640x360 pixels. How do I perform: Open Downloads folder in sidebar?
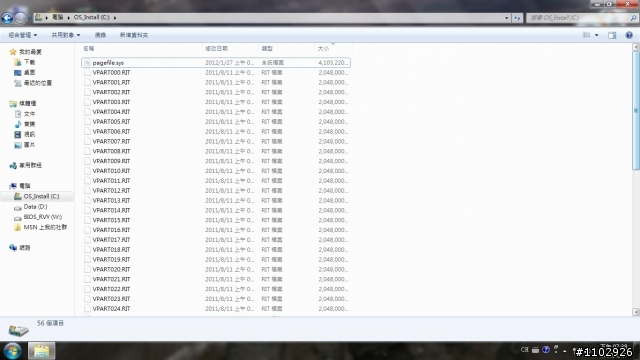coord(25,62)
